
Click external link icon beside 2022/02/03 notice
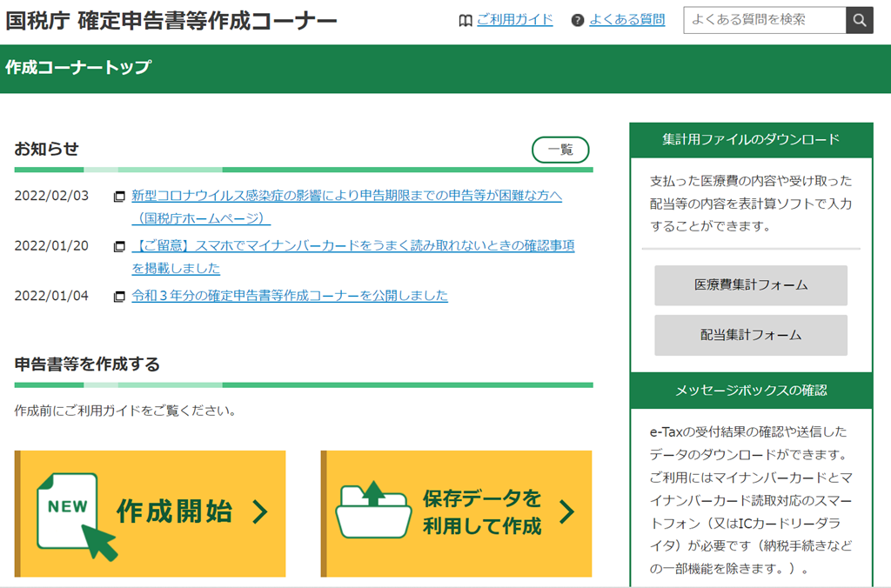(x=119, y=197)
